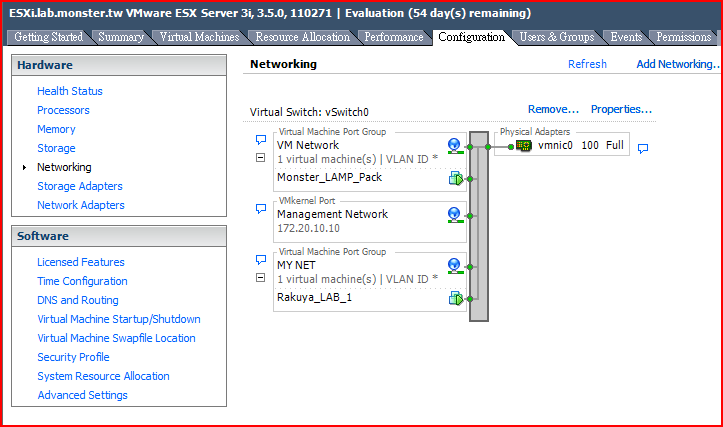Select the VM Network port group name
Viewport: 723px width, 427px height.
click(x=308, y=145)
